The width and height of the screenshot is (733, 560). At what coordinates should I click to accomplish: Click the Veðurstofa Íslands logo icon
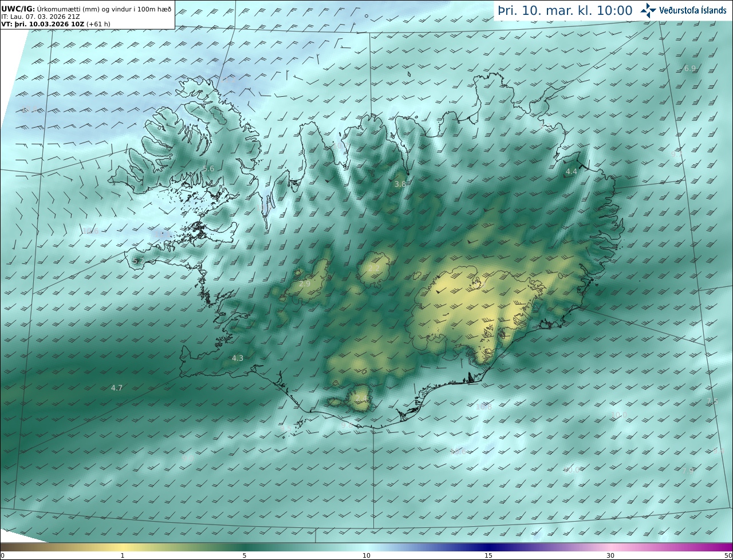[648, 10]
